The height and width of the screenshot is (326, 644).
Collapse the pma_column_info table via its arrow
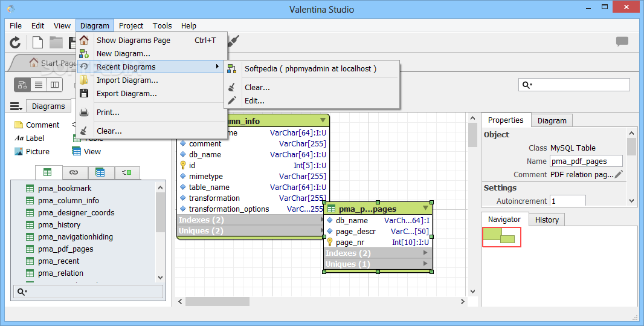pos(323,120)
